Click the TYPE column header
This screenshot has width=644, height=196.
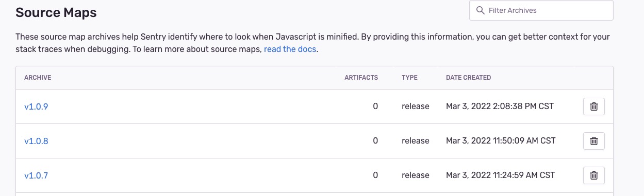(409, 78)
